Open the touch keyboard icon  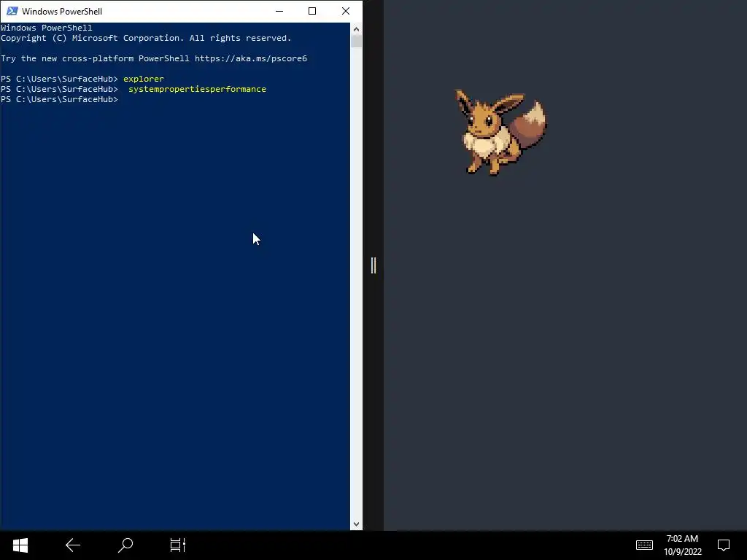click(644, 545)
